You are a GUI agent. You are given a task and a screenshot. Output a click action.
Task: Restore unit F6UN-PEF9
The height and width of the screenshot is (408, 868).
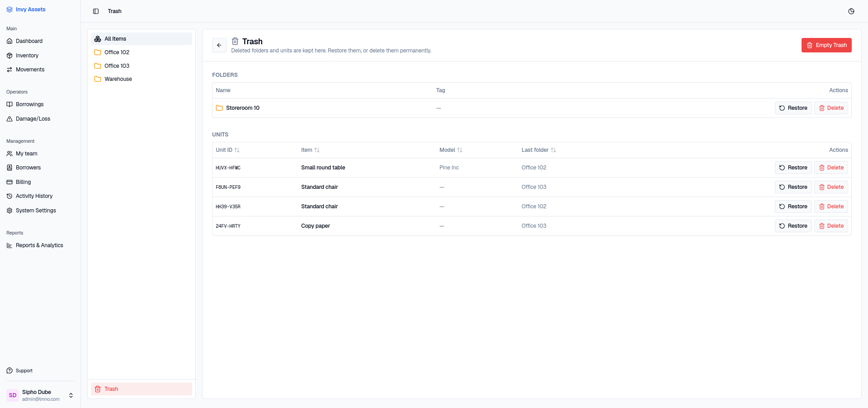[793, 187]
